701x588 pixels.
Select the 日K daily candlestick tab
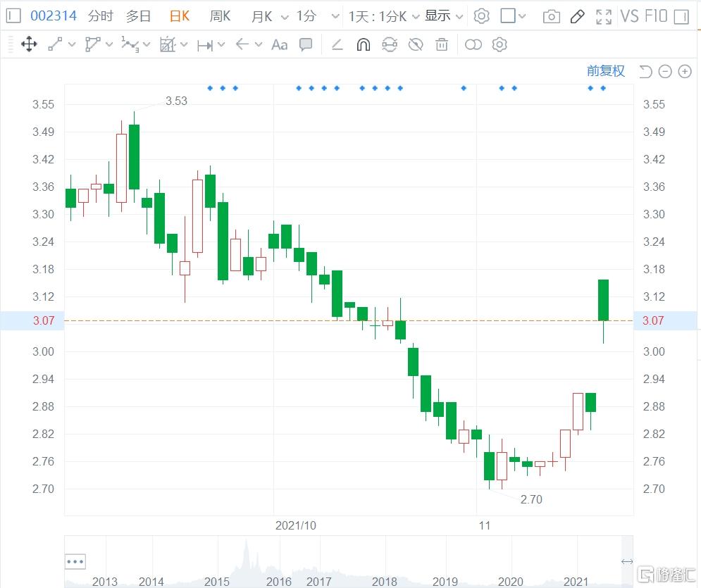pos(180,16)
